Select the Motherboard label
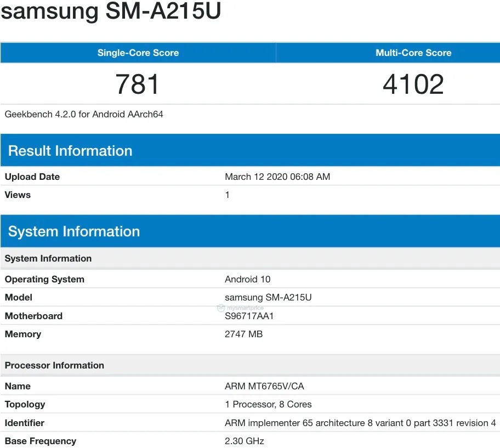 click(x=33, y=316)
